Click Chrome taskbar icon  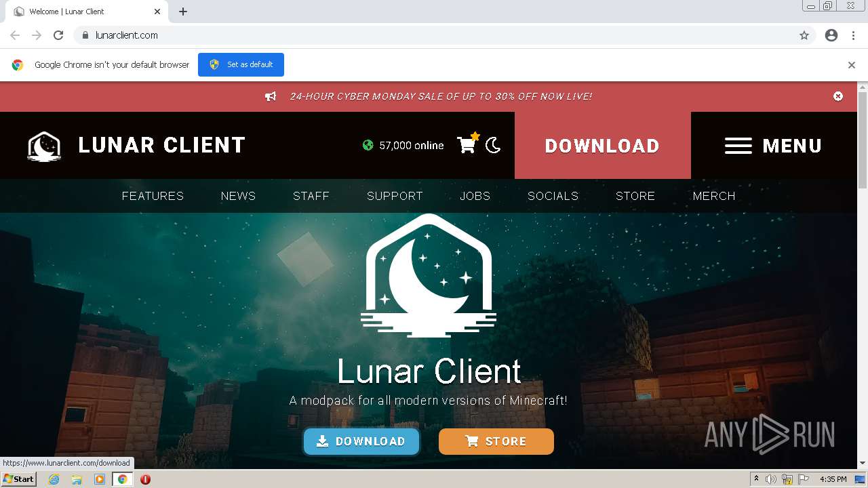coord(123,479)
